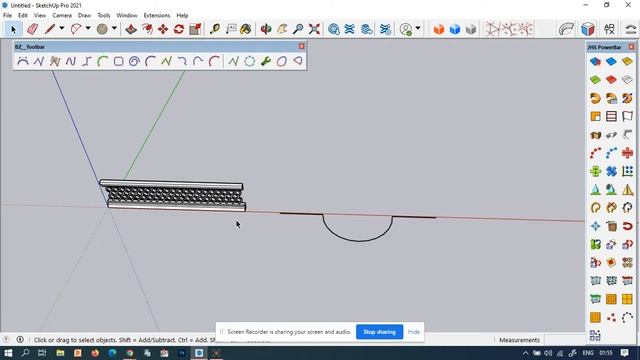Open the 3D Warehouse icon
640x360 pixels.
coord(334,29)
